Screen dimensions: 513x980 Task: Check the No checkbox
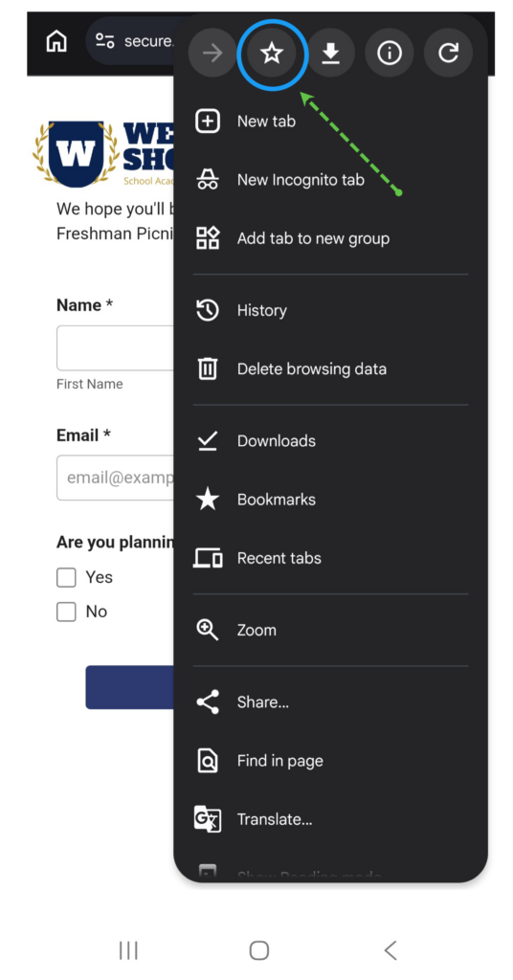pos(66,612)
